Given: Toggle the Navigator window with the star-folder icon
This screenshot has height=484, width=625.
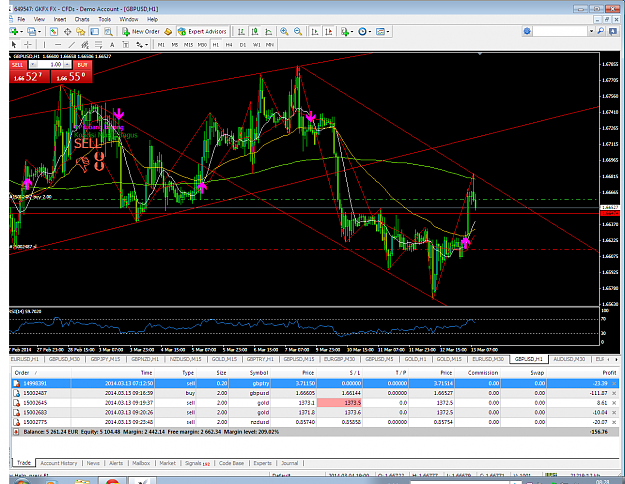Looking at the screenshot, I should 81,31.
